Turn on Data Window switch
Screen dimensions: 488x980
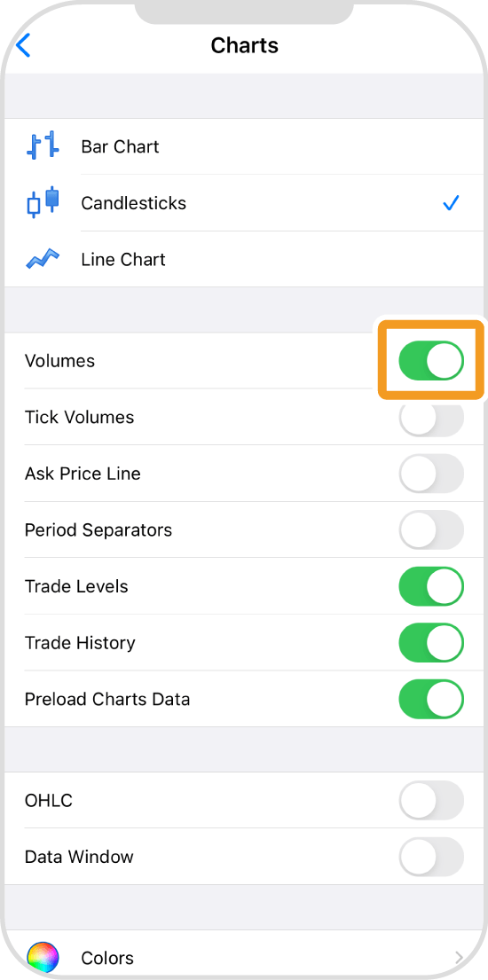[432, 856]
